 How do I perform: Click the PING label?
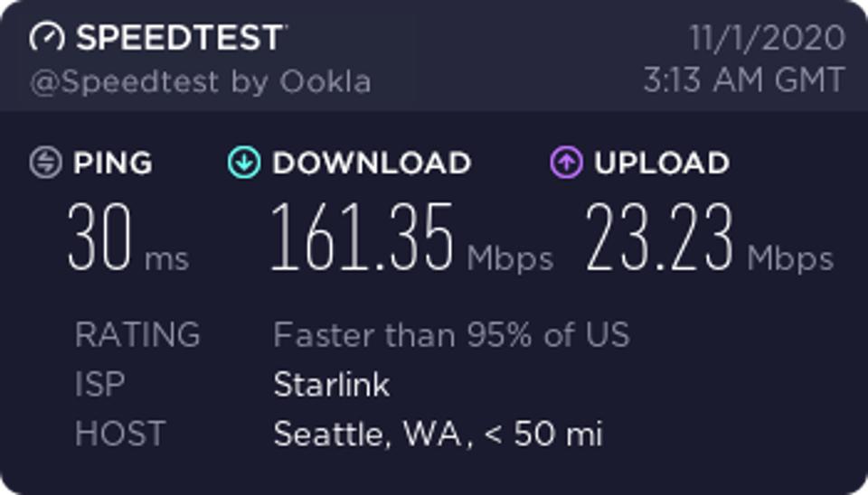tap(113, 163)
